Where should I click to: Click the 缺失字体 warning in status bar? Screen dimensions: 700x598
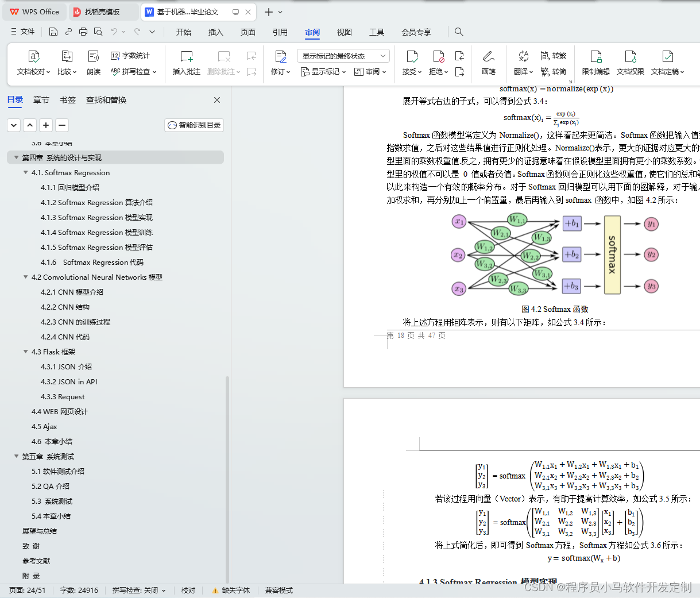tap(231, 591)
